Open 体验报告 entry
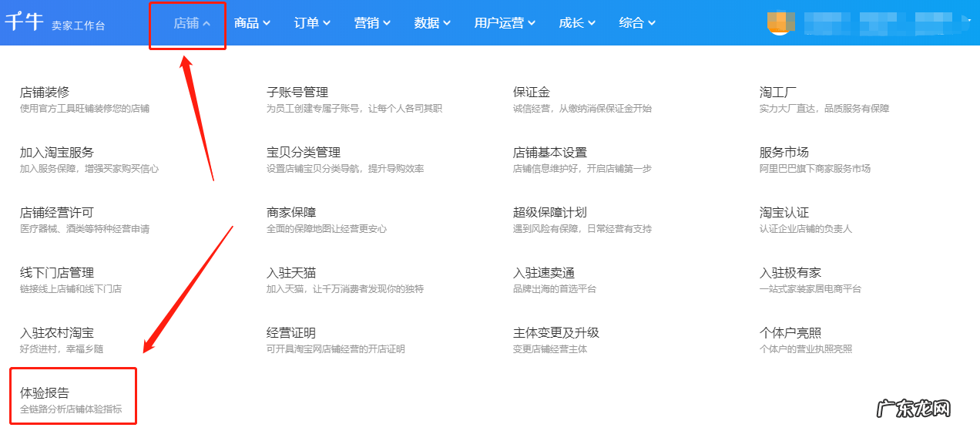 point(45,392)
